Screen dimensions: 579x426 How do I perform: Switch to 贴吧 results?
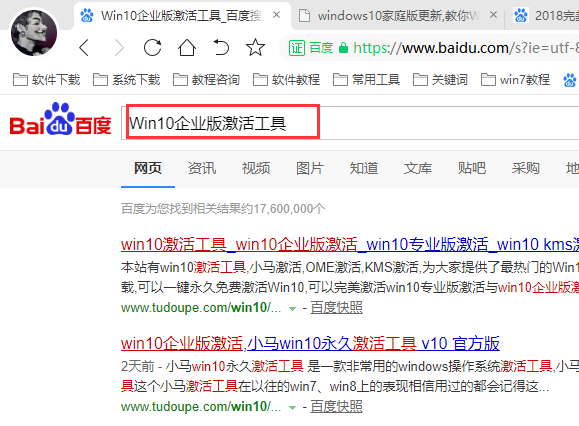point(472,168)
